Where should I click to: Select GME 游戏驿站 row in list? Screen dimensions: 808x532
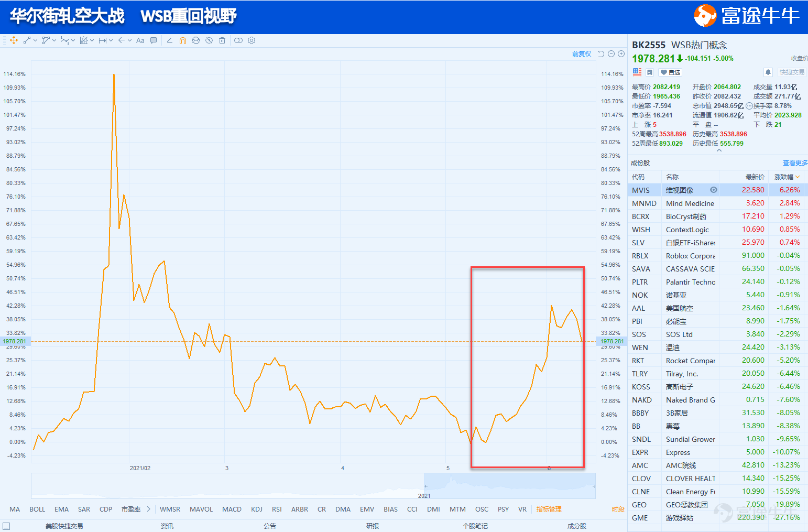(x=717, y=517)
